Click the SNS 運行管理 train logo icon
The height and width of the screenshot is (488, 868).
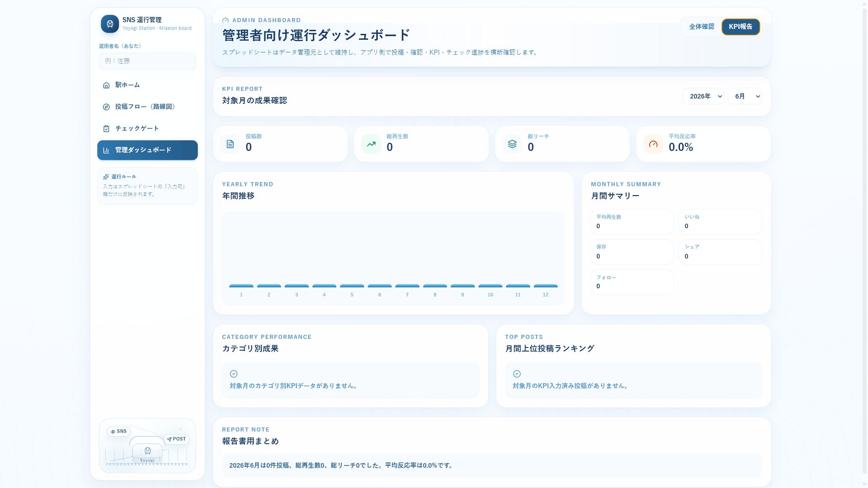click(x=110, y=24)
